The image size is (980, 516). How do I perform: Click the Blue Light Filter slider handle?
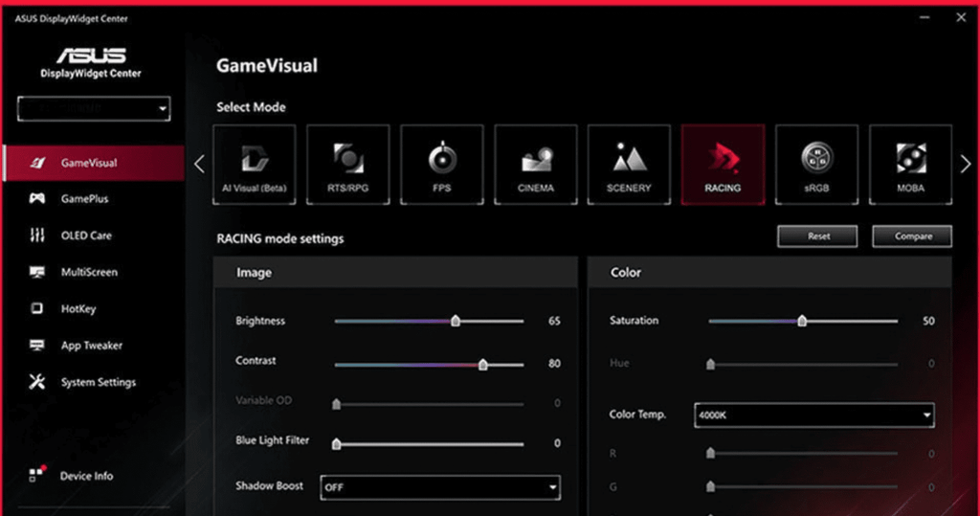(x=336, y=444)
